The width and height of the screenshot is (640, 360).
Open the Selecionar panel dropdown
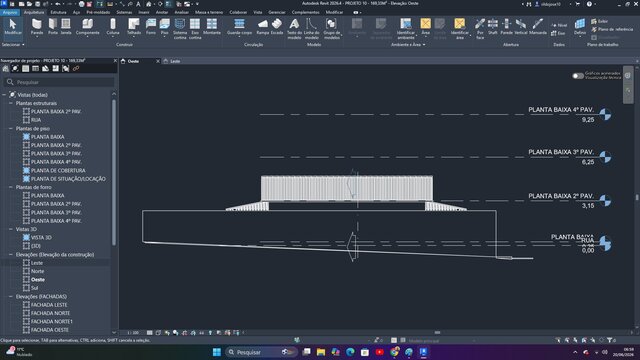pyautogui.click(x=13, y=44)
